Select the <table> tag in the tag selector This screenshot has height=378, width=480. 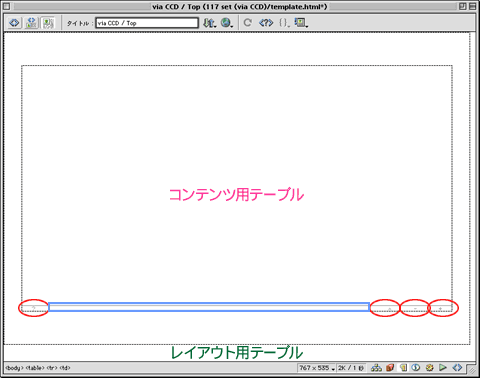tap(35, 368)
